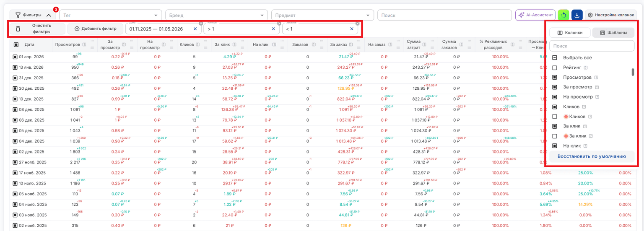This screenshot has width=644, height=231.
Task: Switch to the Шаблоны tab
Action: click(613, 33)
